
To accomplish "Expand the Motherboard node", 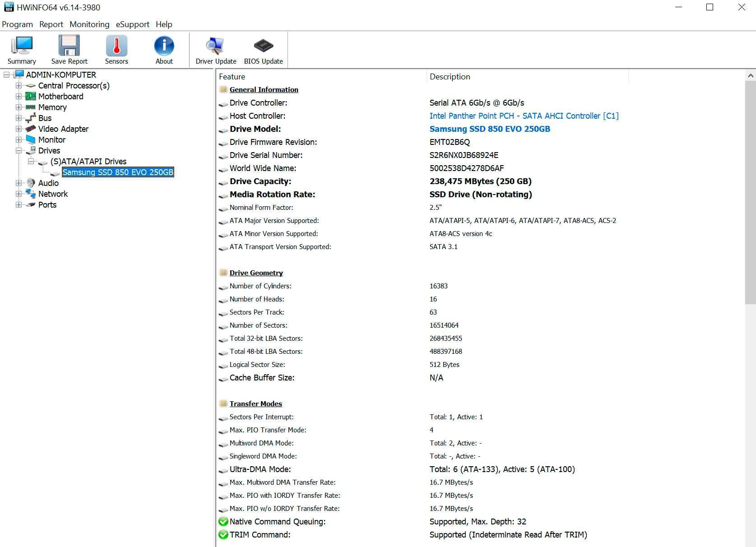I will (19, 96).
